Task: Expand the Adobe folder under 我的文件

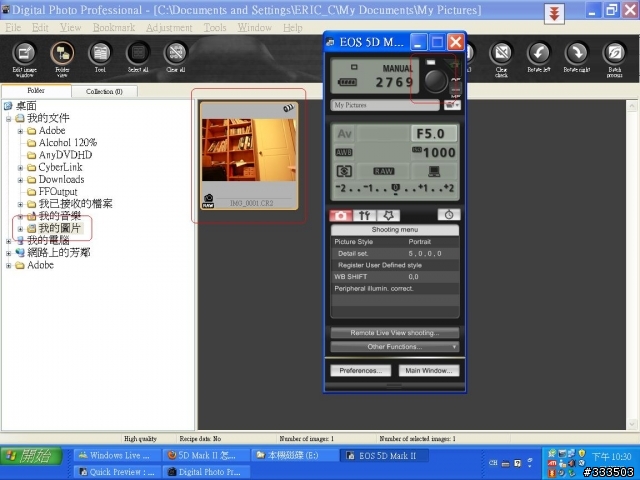Action: pyautogui.click(x=20, y=131)
